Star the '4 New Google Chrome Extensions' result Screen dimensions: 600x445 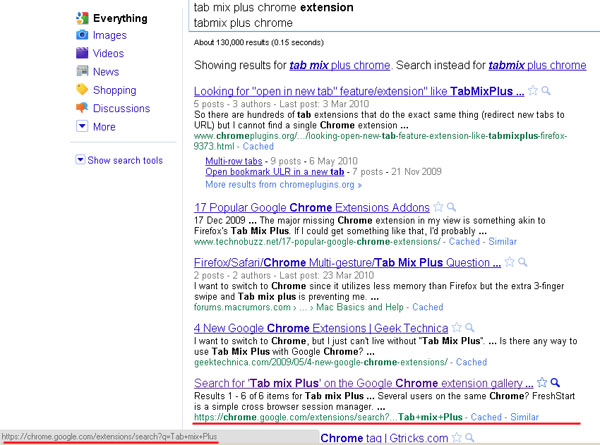pyautogui.click(x=457, y=328)
